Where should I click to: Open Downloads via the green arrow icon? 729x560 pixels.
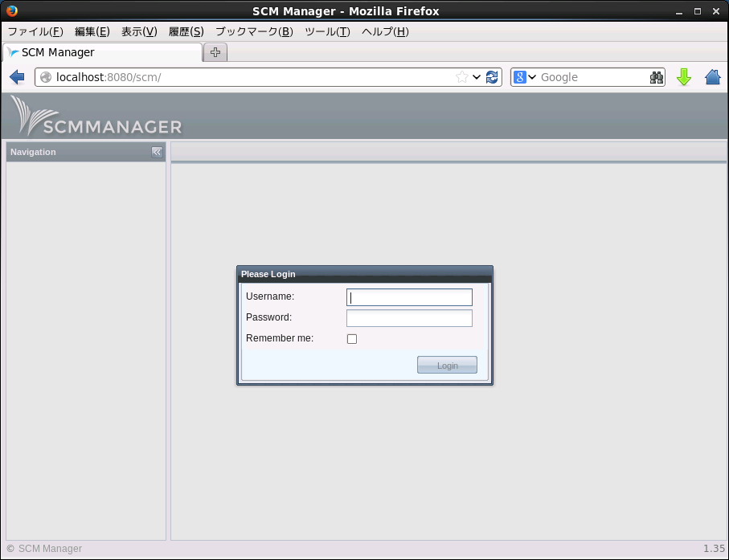(x=684, y=76)
